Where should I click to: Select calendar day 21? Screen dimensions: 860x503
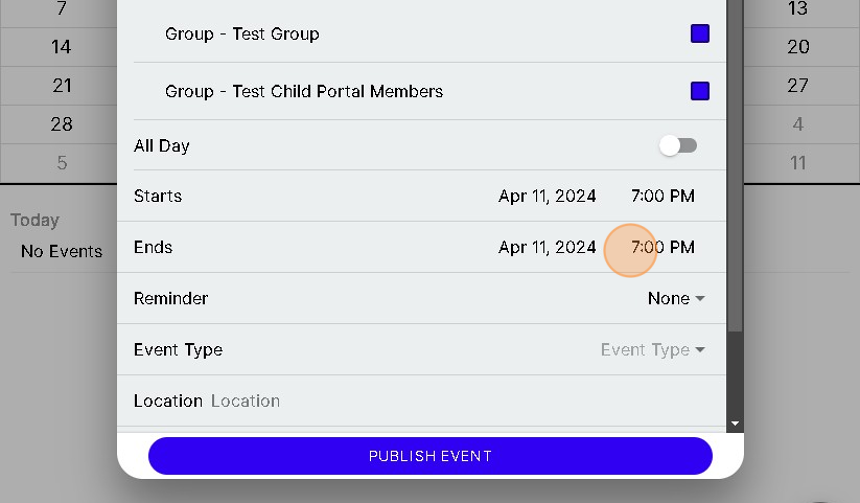coord(61,86)
